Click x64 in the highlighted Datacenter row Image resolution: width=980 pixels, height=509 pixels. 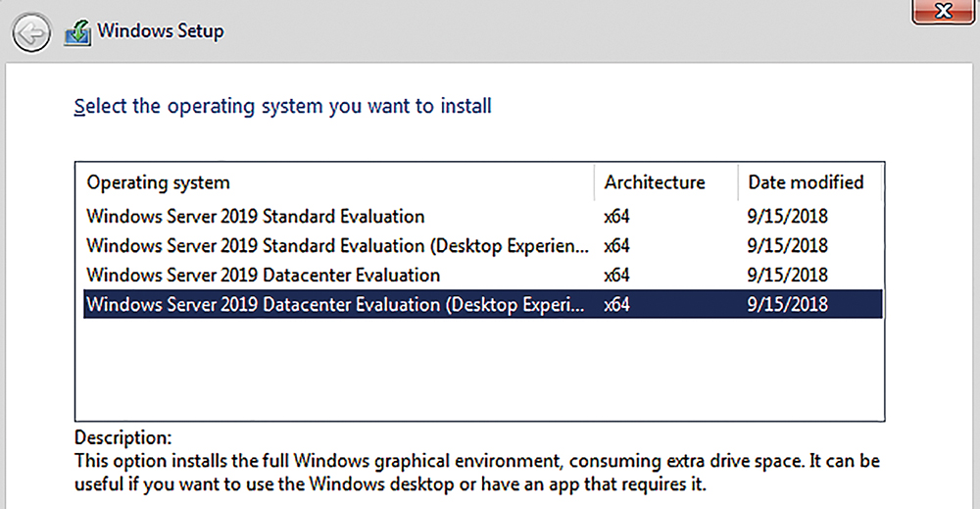coord(616,305)
